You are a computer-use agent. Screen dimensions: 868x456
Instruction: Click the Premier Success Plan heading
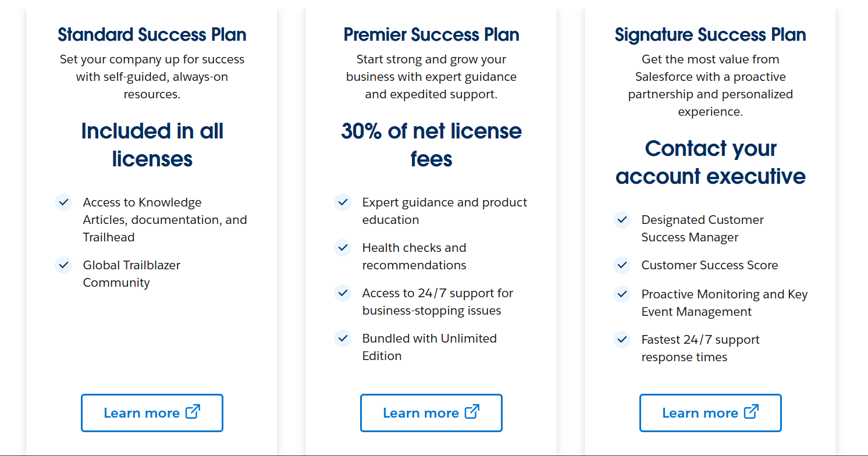point(431,35)
